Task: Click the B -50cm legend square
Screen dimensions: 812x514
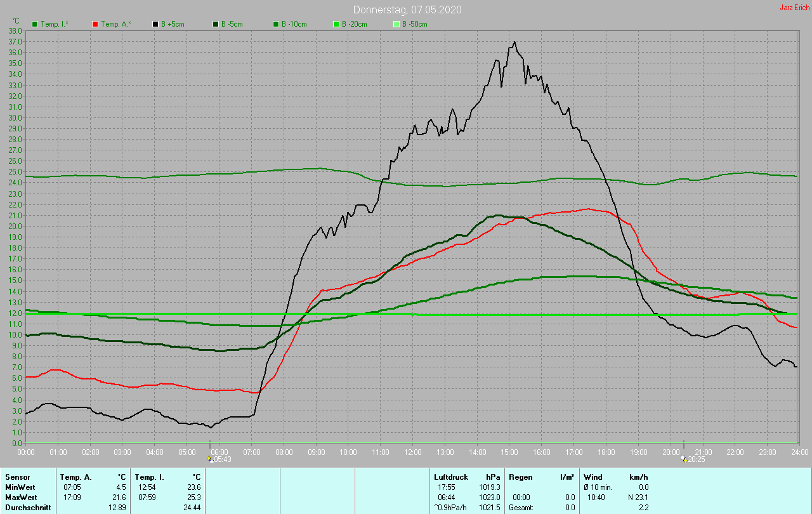Action: pyautogui.click(x=396, y=24)
